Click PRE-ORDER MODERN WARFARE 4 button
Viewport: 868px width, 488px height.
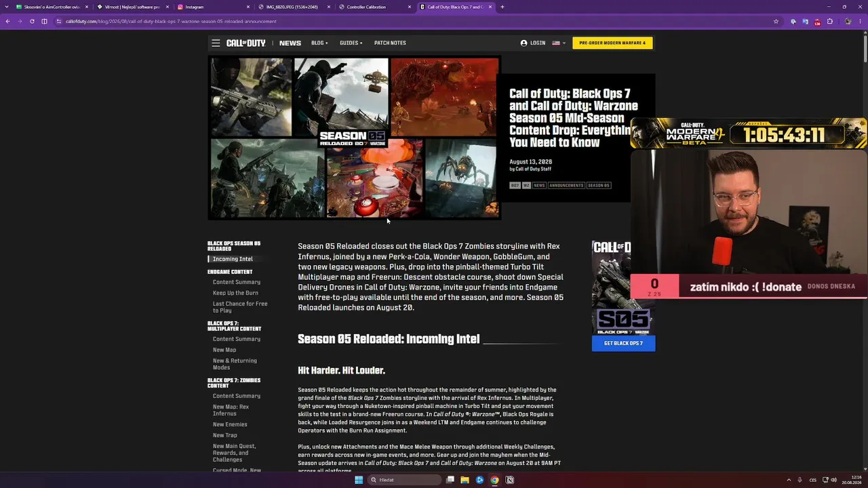pyautogui.click(x=612, y=43)
